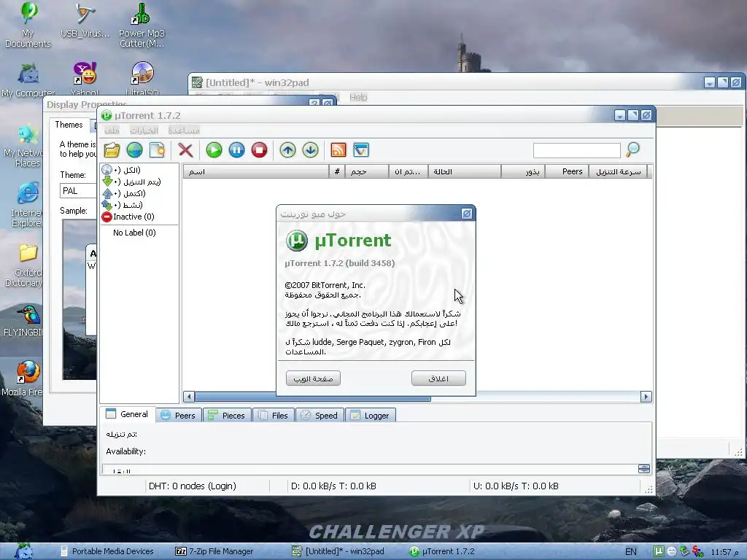Open the My Documents desktop icon

click(x=28, y=25)
